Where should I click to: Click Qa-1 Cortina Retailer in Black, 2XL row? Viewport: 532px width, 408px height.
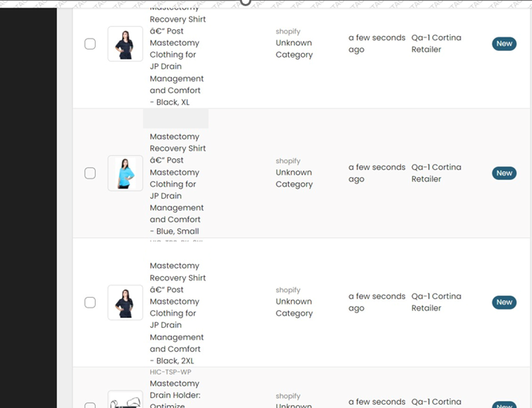point(436,302)
